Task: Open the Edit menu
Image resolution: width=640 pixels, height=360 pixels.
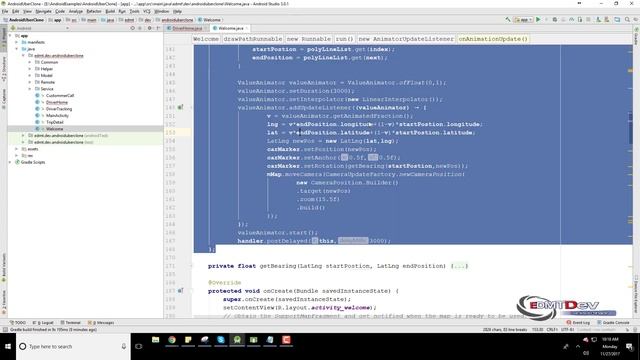Action: tap(16, 11)
